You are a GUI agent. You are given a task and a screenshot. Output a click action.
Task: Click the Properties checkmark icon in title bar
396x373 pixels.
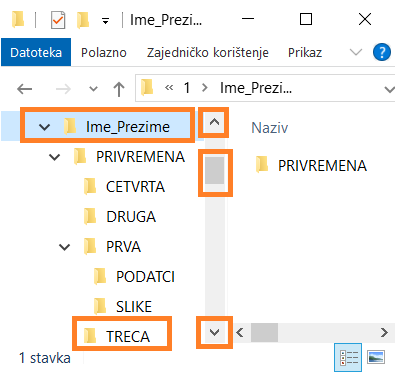point(58,20)
